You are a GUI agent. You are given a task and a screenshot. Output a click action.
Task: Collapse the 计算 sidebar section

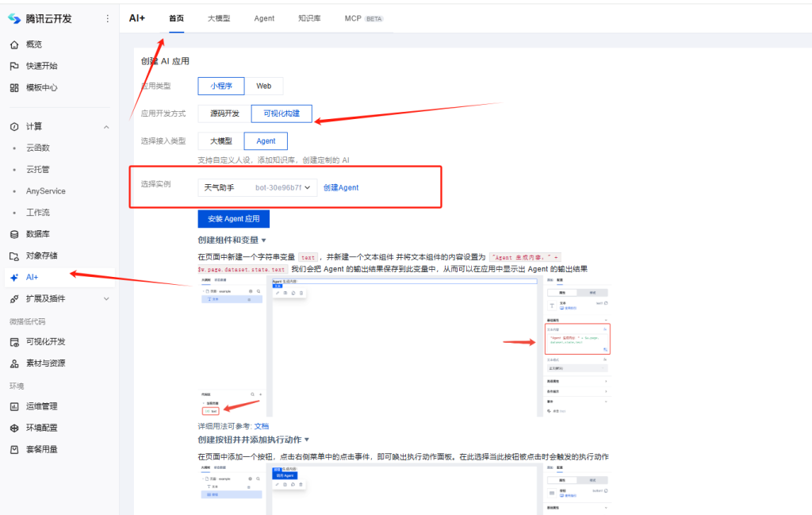coord(106,127)
